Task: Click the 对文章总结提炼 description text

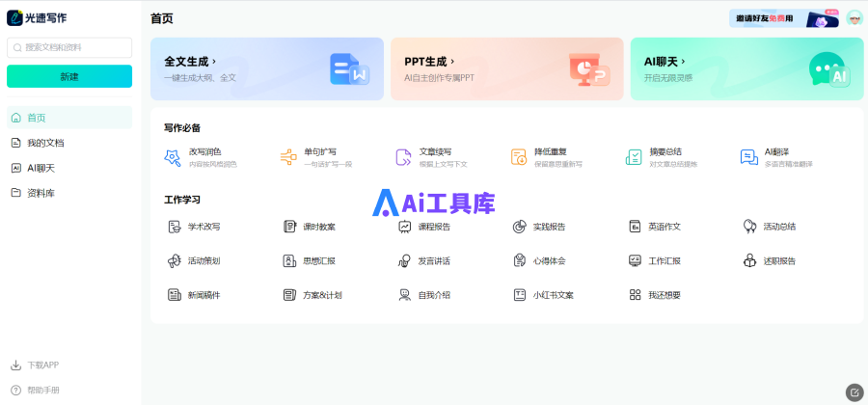Action: pyautogui.click(x=674, y=164)
